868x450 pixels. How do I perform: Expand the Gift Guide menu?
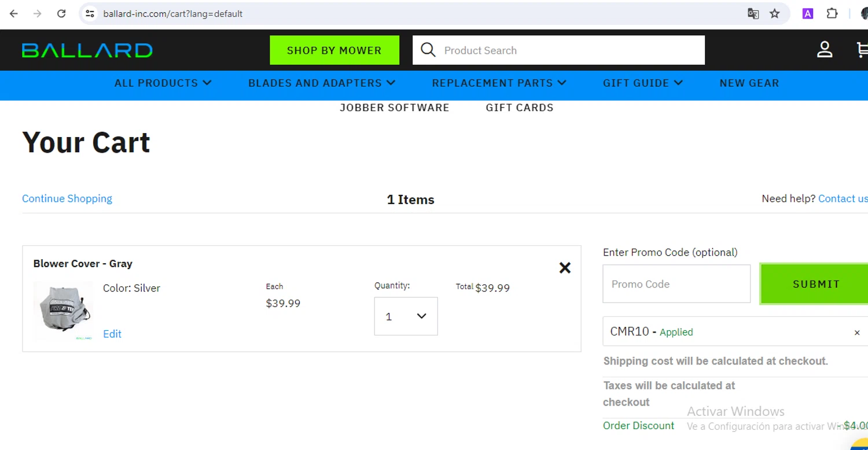643,83
